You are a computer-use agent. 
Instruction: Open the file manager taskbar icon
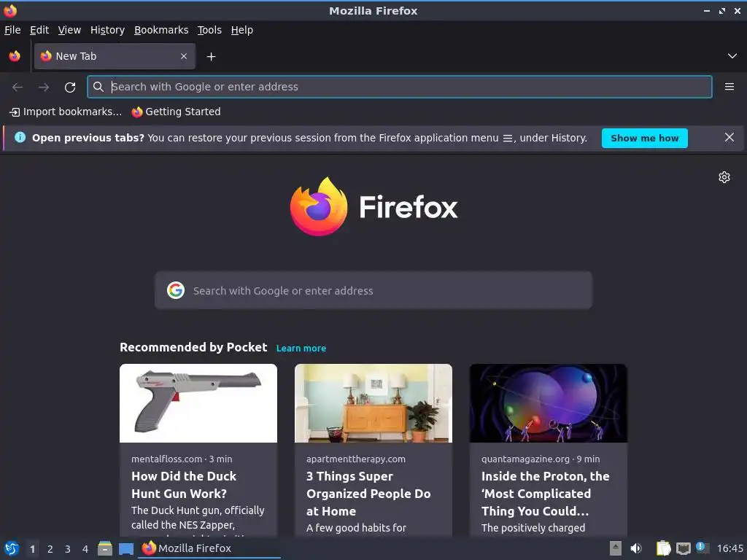tap(105, 548)
